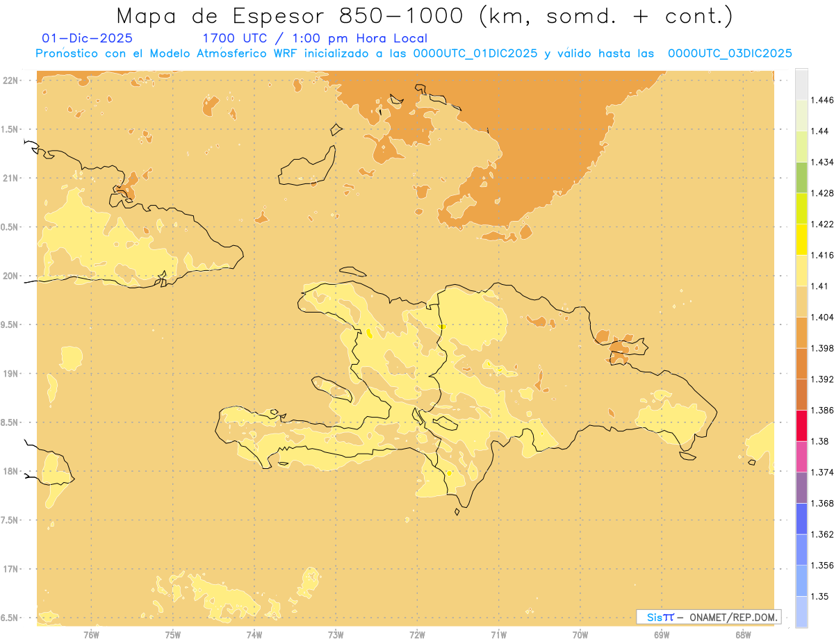Click the bright yellow swatch between 1.416 and 1.422
The height and width of the screenshot is (644, 834).
click(801, 240)
